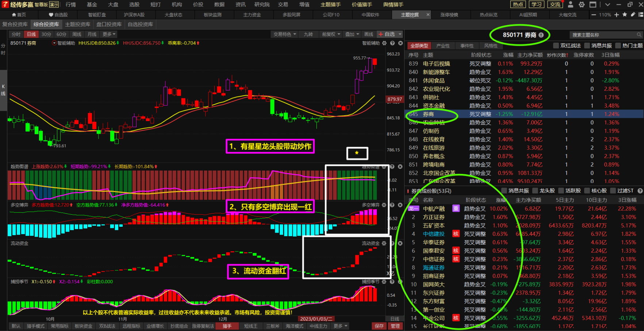Toggle the 过滤ST checkbox
This screenshot has width=644, height=331.
coord(613,191)
